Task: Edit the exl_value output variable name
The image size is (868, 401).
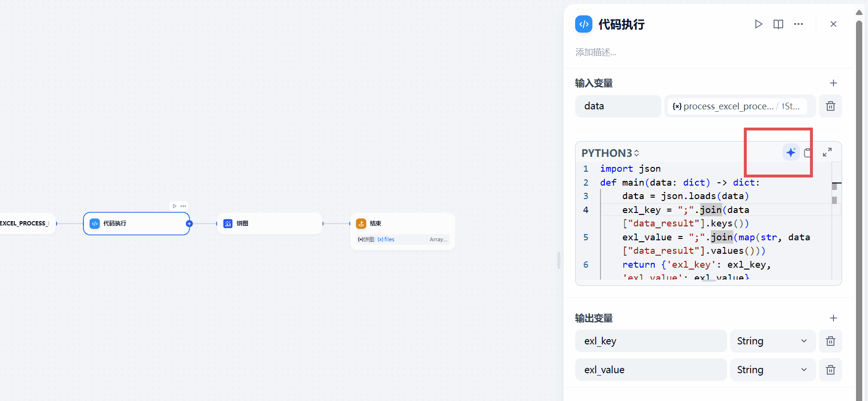Action: 651,370
